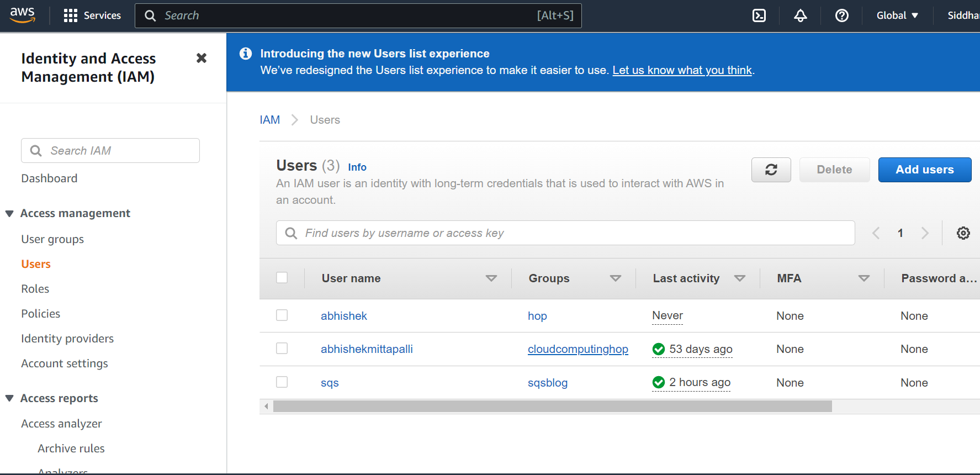Click the magnifier in Search IAM box
The height and width of the screenshot is (475, 980).
tap(36, 151)
